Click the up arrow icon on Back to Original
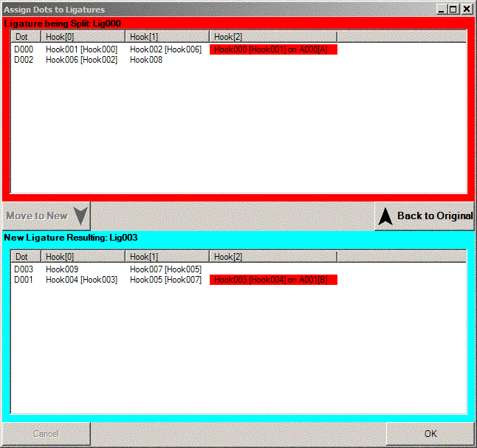 385,216
